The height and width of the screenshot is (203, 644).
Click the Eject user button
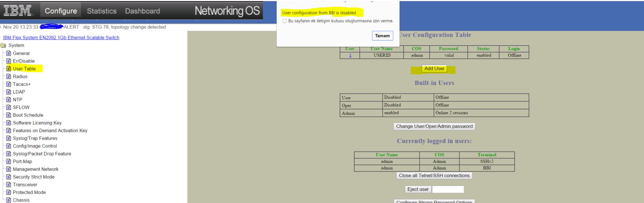point(418,189)
